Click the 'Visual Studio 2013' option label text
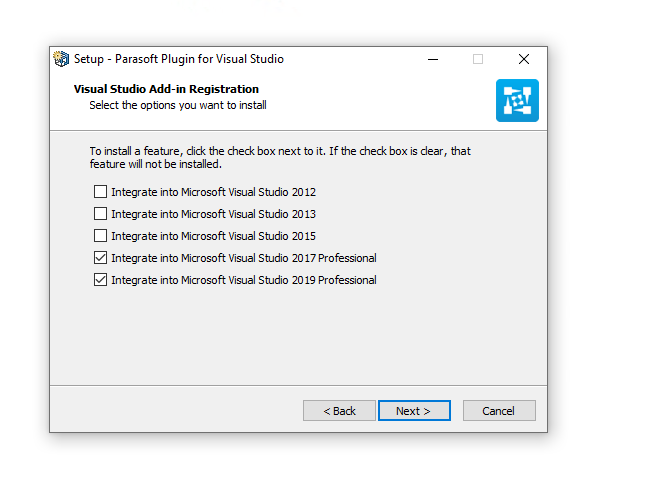This screenshot has height=501, width=647. (x=213, y=214)
